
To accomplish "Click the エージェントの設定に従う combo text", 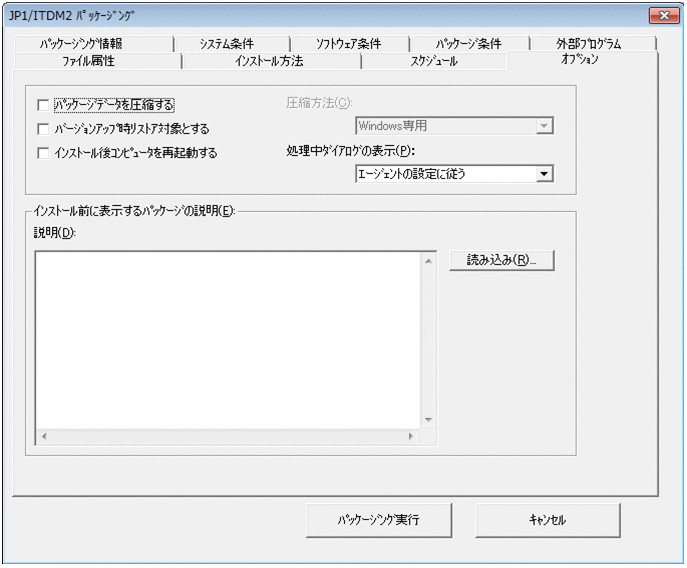I will [x=412, y=174].
